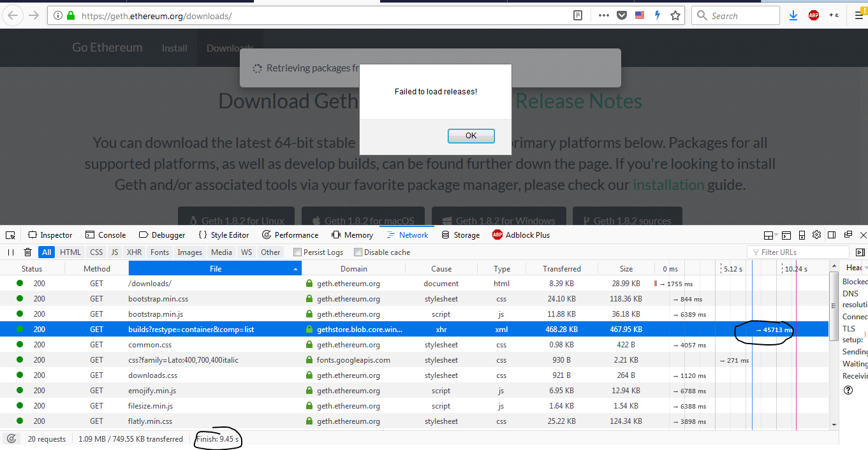Open the installation guide link
Image resolution: width=868 pixels, height=450 pixels.
(668, 185)
